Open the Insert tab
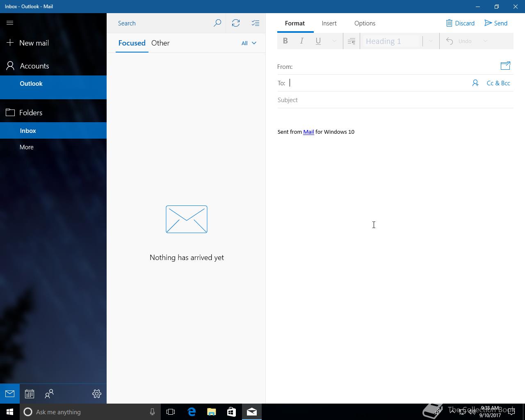Image resolution: width=525 pixels, height=420 pixels. (x=329, y=23)
